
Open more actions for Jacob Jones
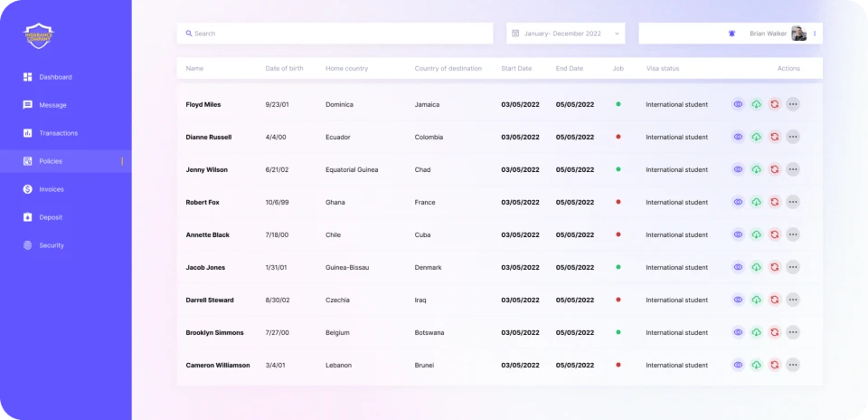pos(793,267)
